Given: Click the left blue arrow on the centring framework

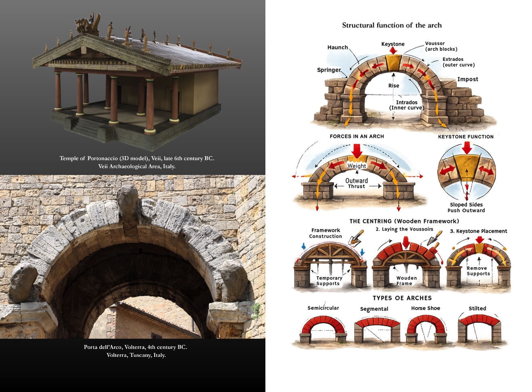Looking at the screenshot, I should pyautogui.click(x=303, y=247).
